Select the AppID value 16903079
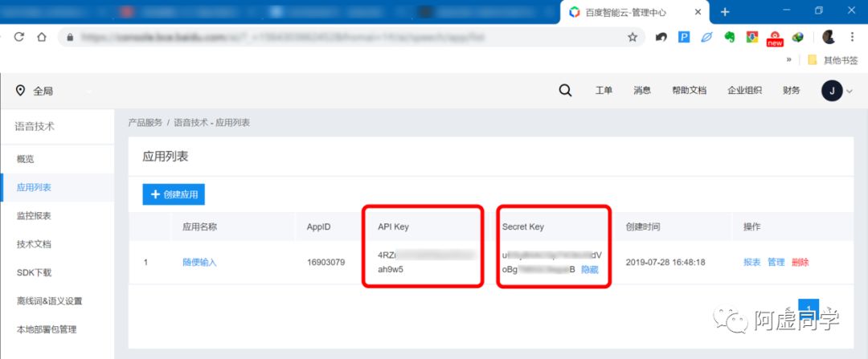Viewport: 868px width, 359px height. click(325, 262)
